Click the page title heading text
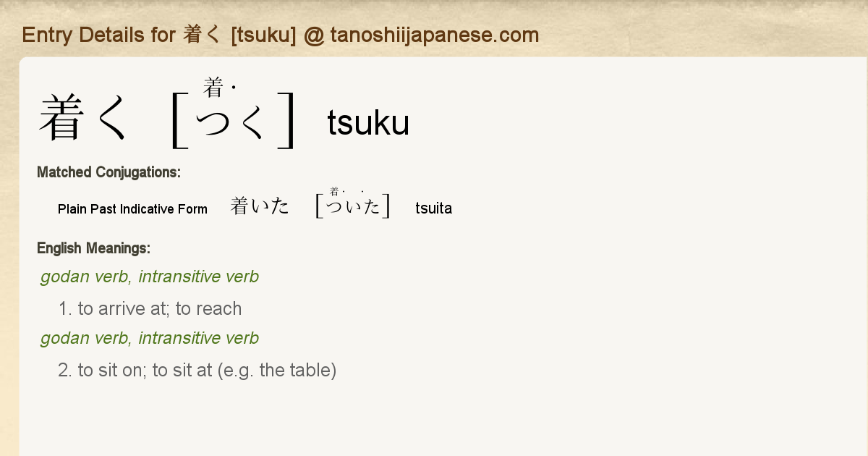The height and width of the screenshot is (456, 868). (x=281, y=35)
